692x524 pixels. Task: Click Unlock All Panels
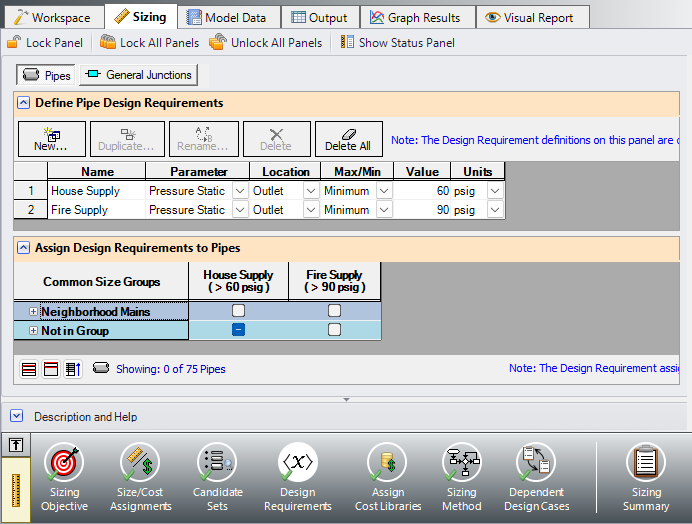(266, 43)
